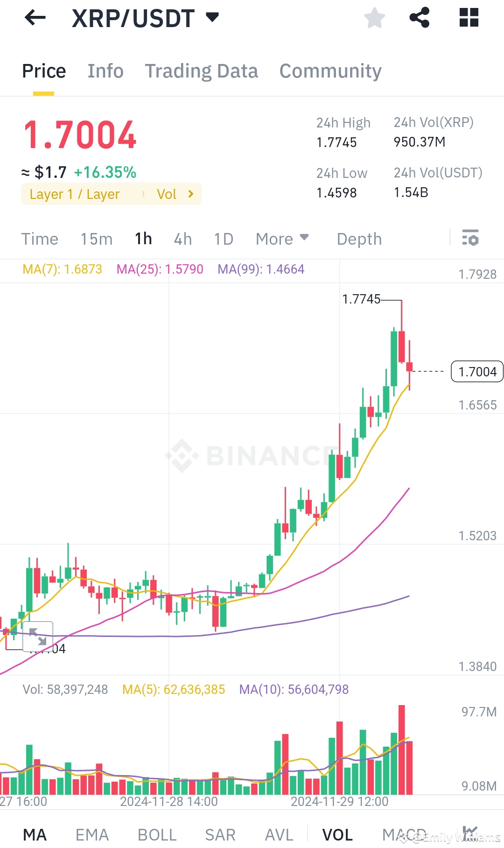
Task: Open the Depth view
Action: (x=359, y=239)
